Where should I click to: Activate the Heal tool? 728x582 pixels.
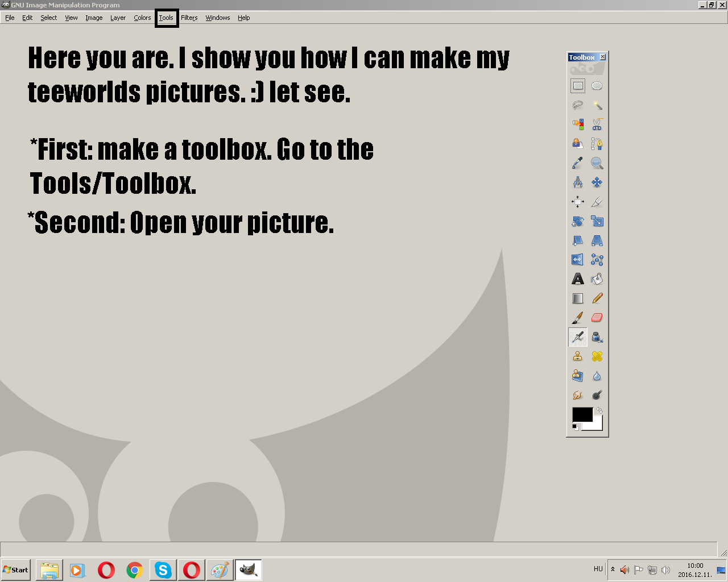[597, 356]
